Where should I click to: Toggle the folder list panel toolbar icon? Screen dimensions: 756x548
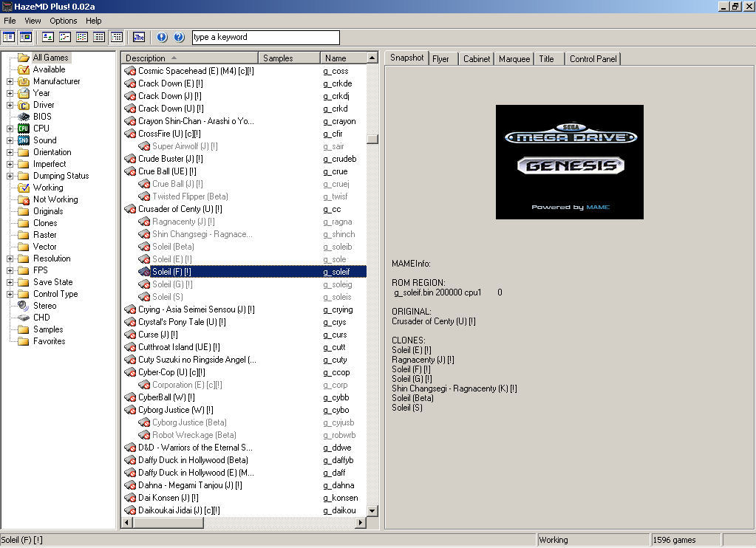click(x=9, y=37)
